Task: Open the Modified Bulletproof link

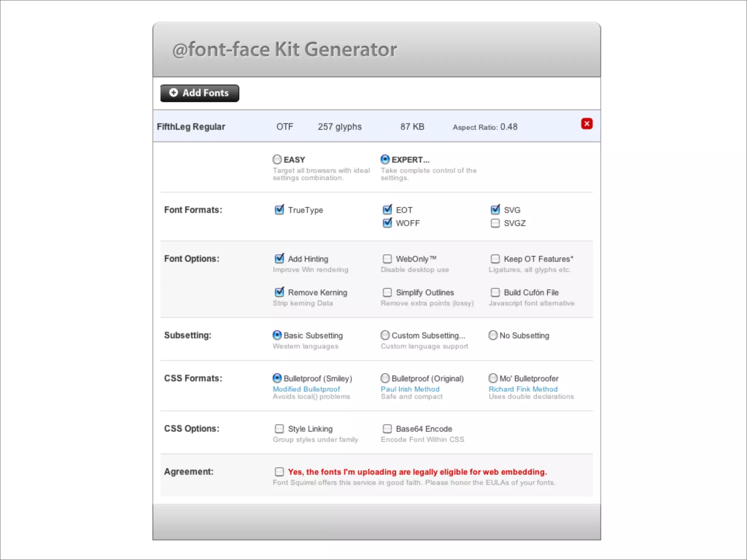Action: coord(306,389)
